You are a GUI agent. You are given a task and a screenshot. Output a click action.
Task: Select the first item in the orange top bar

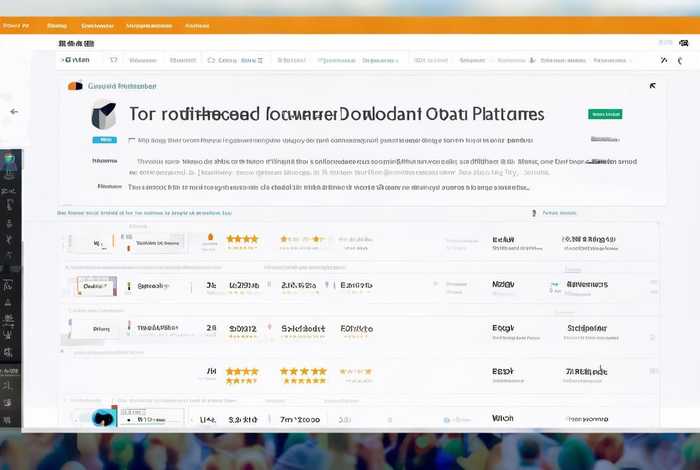pyautogui.click(x=16, y=26)
